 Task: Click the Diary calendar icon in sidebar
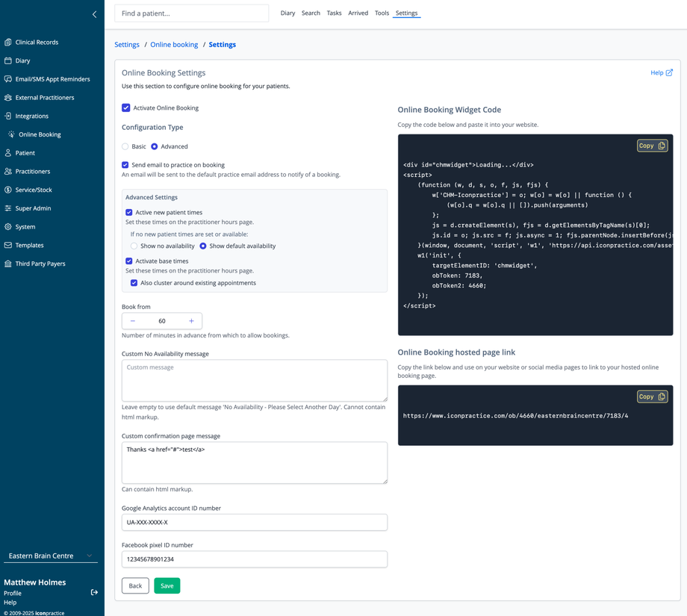click(8, 60)
